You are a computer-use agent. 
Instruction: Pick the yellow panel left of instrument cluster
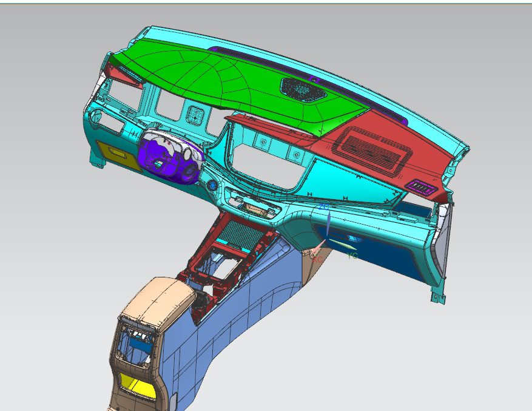[x=116, y=154]
